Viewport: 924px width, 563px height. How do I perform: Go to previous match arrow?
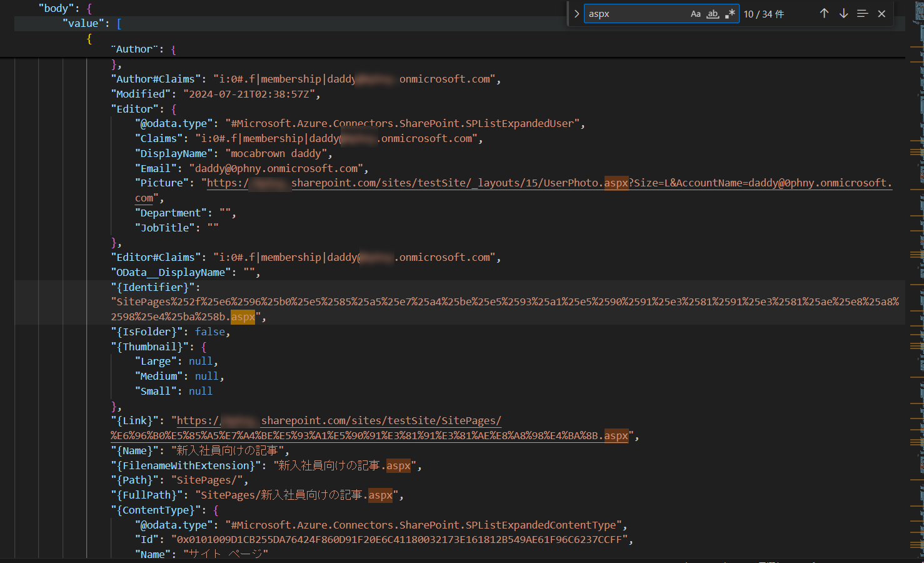tap(824, 14)
